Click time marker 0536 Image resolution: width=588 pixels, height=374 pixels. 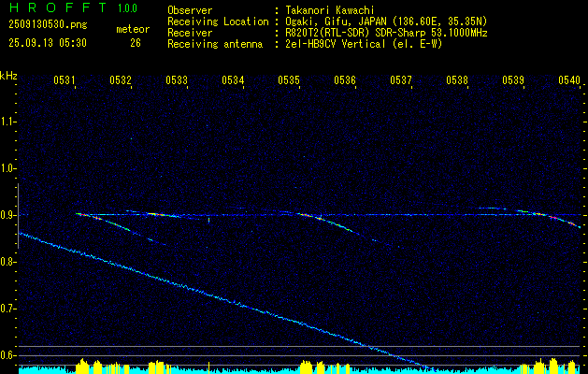pos(345,79)
